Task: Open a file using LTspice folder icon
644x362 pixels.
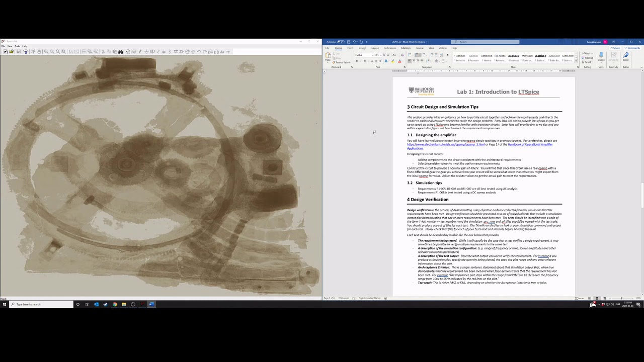Action: tap(11, 52)
